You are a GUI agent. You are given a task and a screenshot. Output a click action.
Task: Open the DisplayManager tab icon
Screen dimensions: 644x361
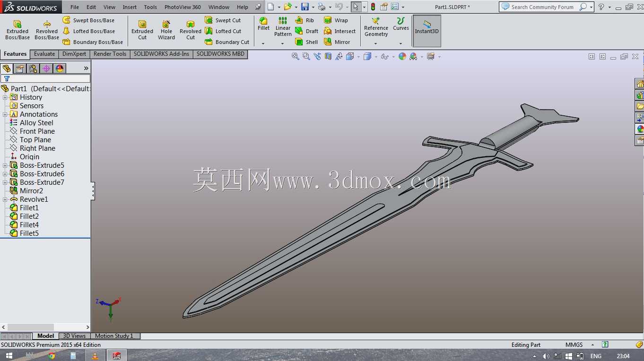pos(60,69)
